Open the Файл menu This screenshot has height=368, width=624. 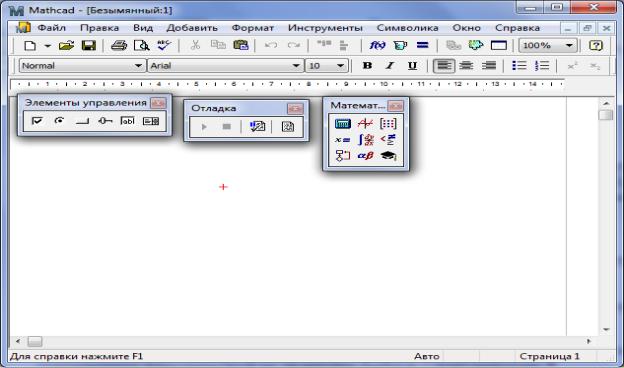coord(51,28)
